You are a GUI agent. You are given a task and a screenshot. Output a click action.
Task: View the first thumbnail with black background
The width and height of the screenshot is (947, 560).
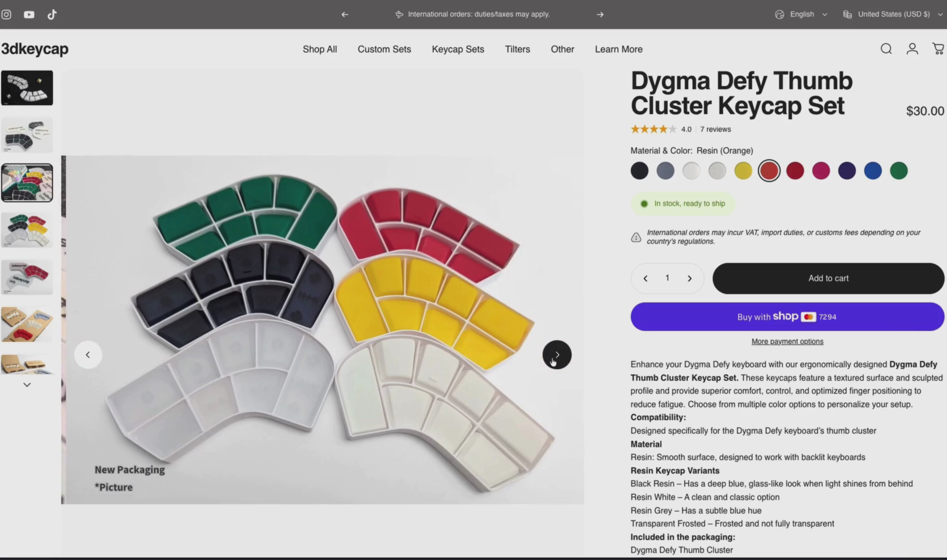[x=27, y=88]
